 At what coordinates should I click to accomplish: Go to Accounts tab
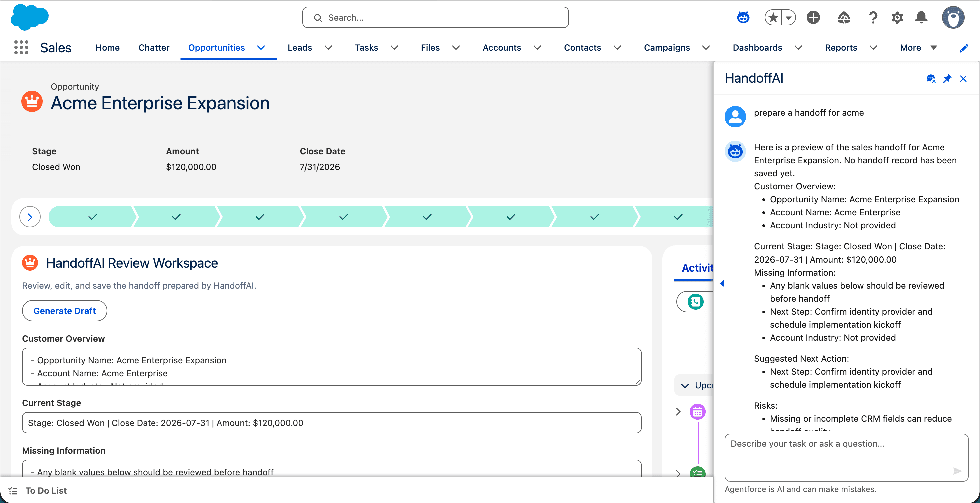click(502, 48)
